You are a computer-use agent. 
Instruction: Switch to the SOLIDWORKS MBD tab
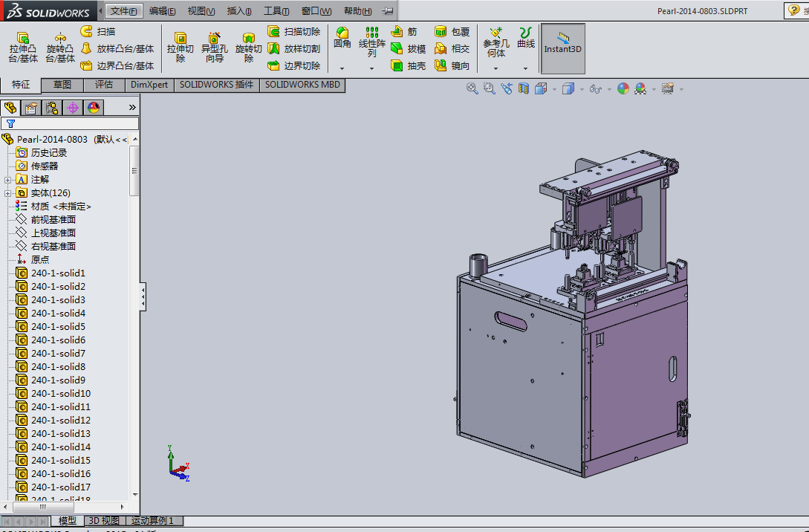[x=302, y=85]
